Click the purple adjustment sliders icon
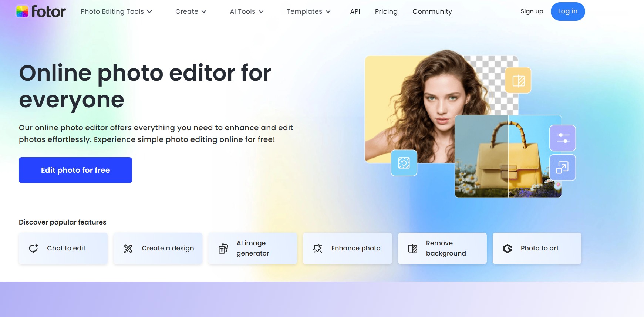The height and width of the screenshot is (317, 644). point(563,138)
